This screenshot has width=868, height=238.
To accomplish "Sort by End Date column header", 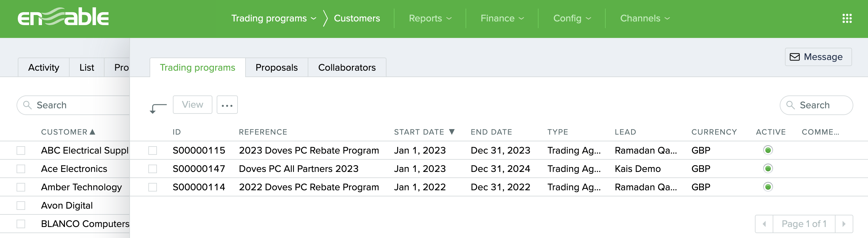I will click(x=491, y=132).
